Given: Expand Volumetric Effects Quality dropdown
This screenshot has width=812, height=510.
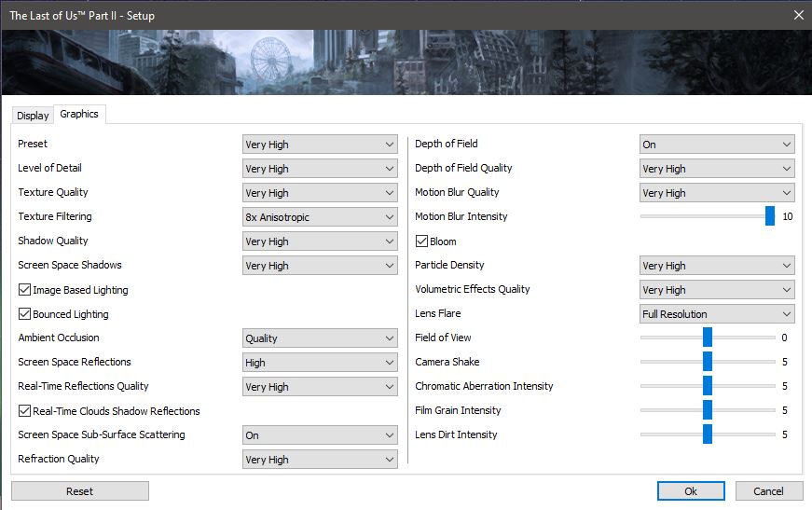Looking at the screenshot, I should pos(717,290).
